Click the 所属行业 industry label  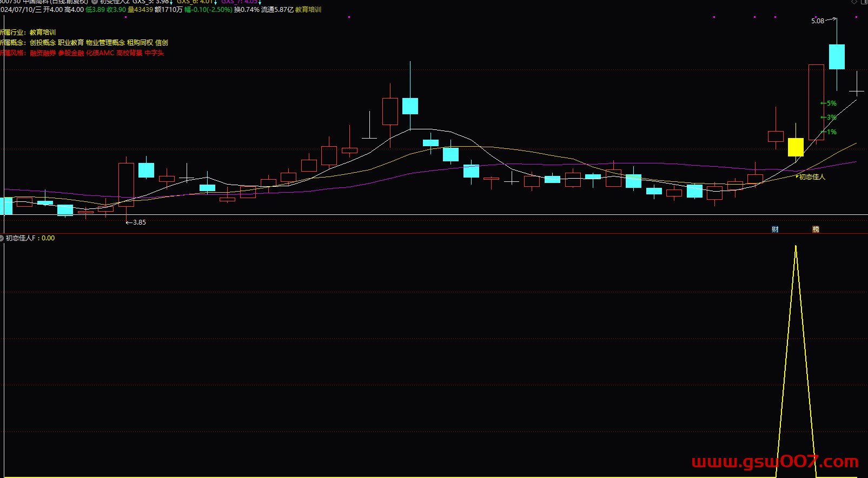coord(12,32)
